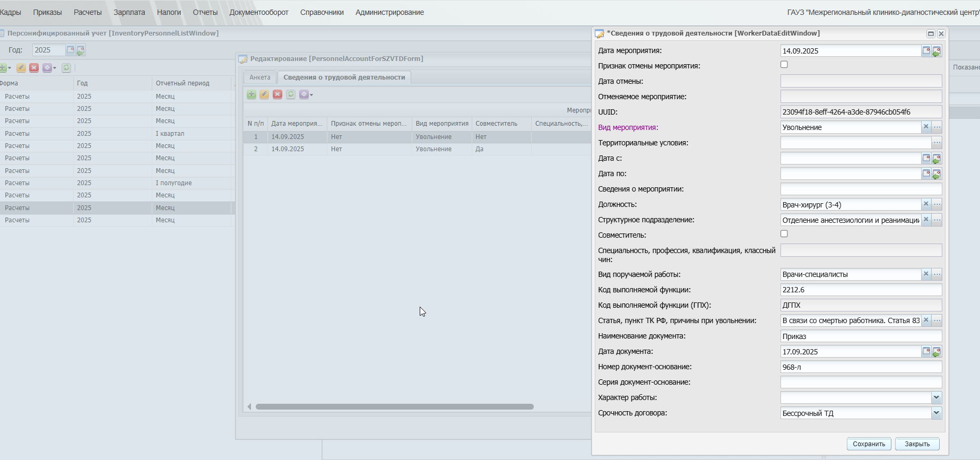Delete record in Персонифицированный учет list toolbar
The width and height of the screenshot is (980, 460).
[34, 68]
